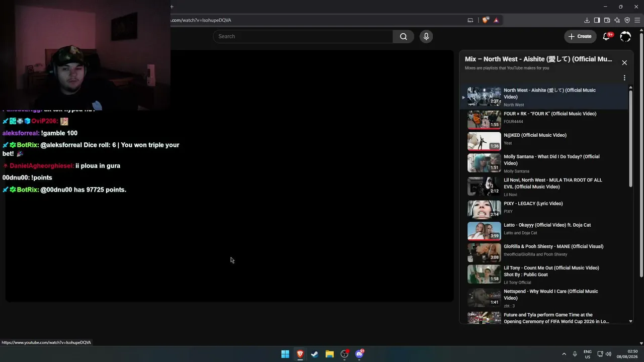This screenshot has width=644, height=362.
Task: Click the Brave Shields lion icon
Action: point(485,20)
